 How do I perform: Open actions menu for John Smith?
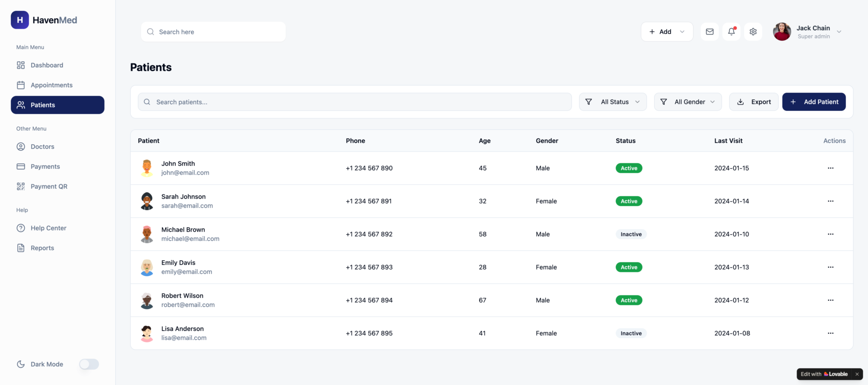(830, 168)
